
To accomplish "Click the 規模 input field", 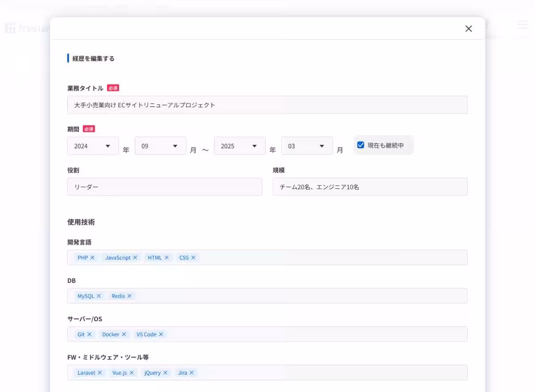I will (x=370, y=187).
